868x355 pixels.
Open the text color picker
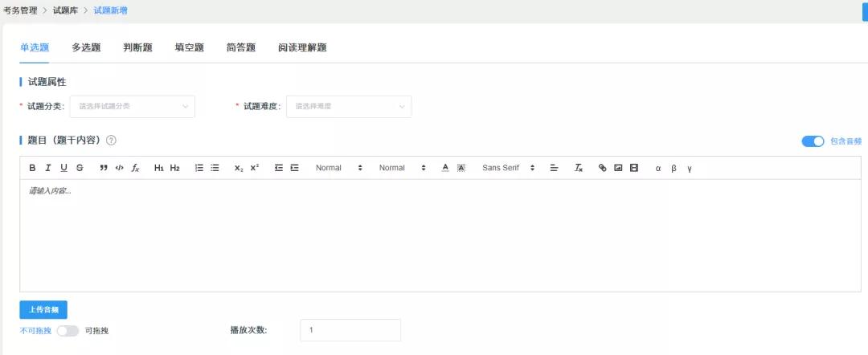tap(445, 168)
